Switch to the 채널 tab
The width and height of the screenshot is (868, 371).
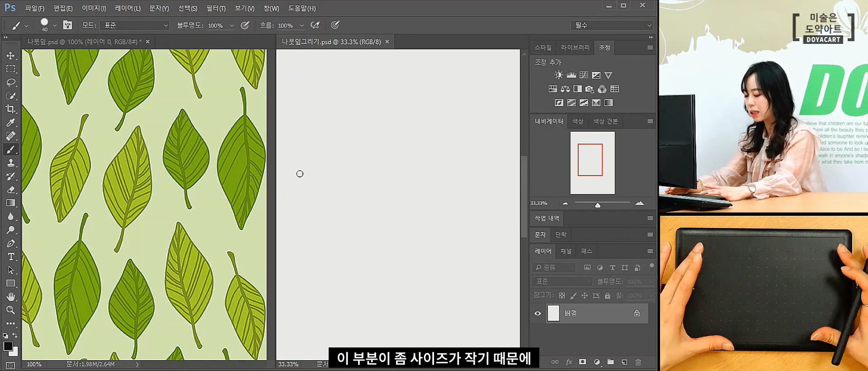click(x=566, y=251)
